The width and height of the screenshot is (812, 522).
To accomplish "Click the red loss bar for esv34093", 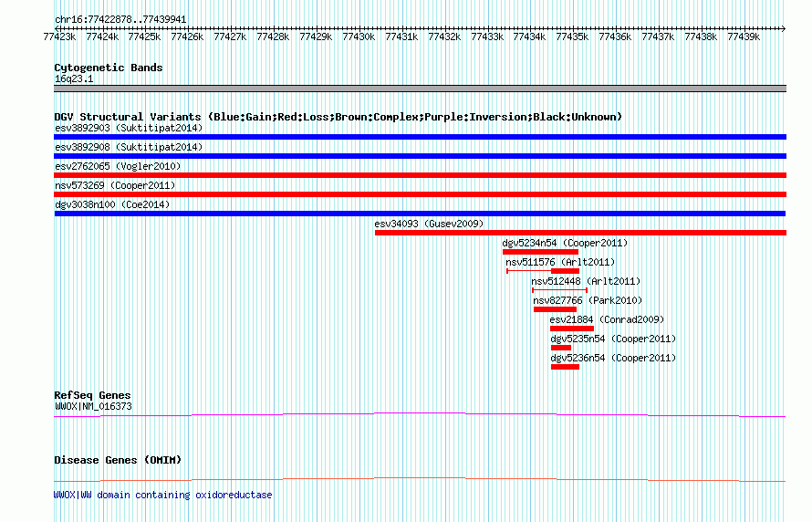I will 580,233.
